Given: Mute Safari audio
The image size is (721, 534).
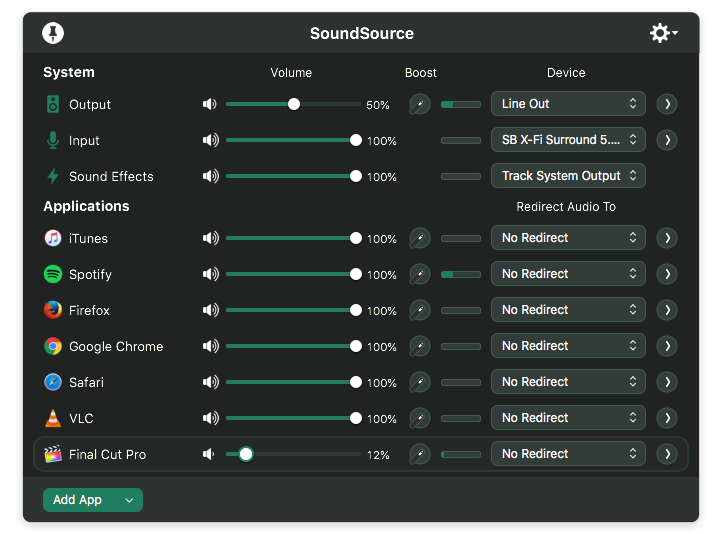Looking at the screenshot, I should point(210,382).
